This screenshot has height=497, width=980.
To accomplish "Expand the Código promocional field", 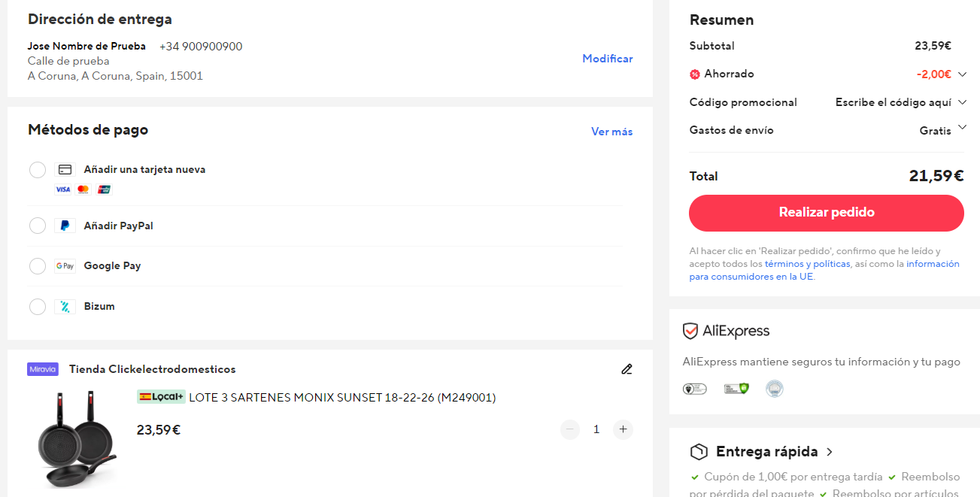I will [x=962, y=102].
